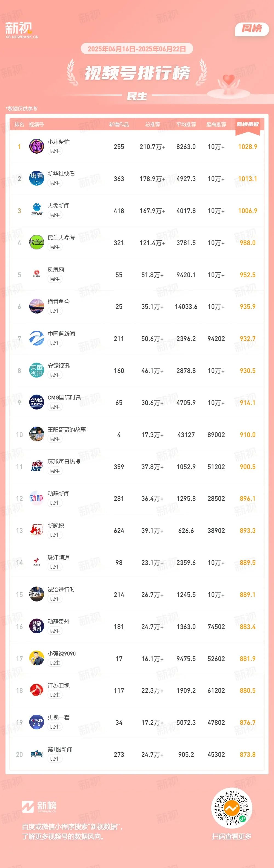The image size is (274, 868).
Task: Click the CMG国际时讯 avatar icon
Action: click(36, 402)
